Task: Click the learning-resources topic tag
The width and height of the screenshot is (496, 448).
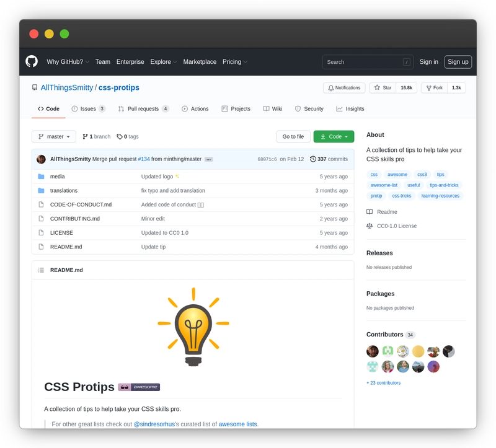Action: point(440,196)
